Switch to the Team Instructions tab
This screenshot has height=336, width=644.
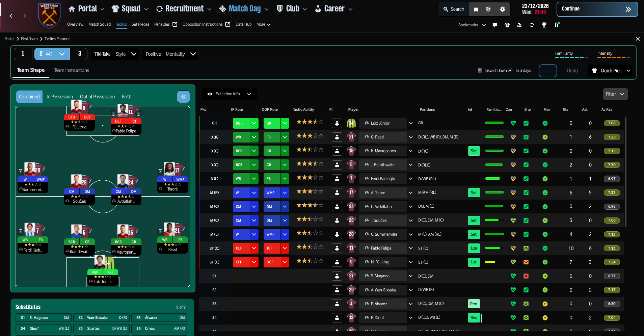[71, 70]
